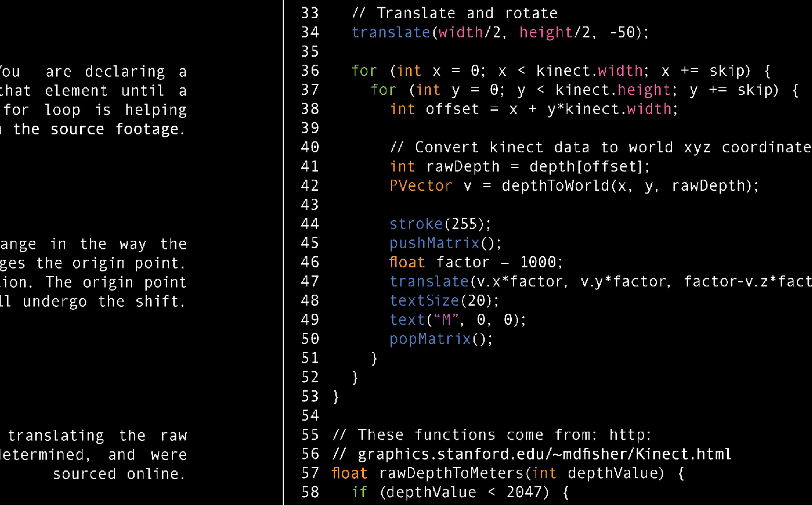This screenshot has height=505, width=812.
Task: Click line number 53 in the gutter
Action: [310, 397]
